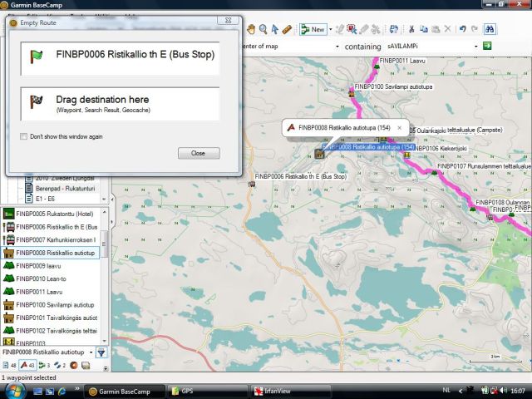
Task: Open the New button dropdown arrow
Action: tap(330, 29)
